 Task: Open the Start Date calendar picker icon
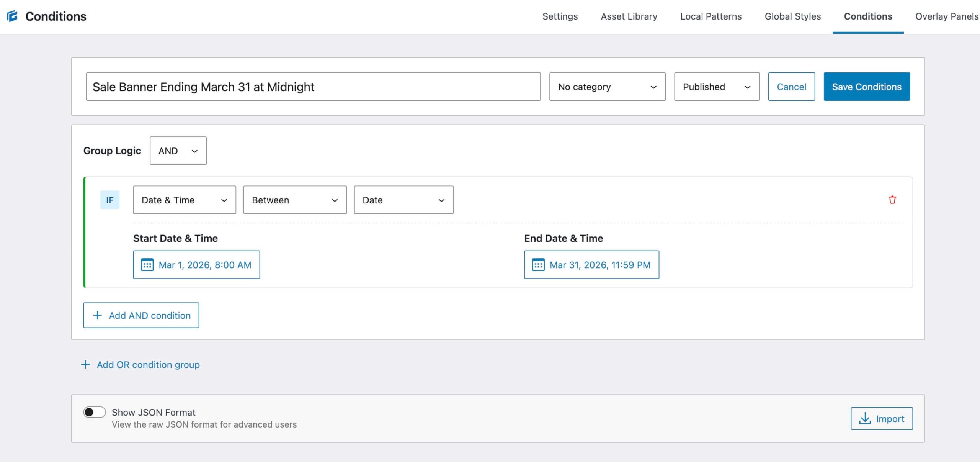[x=147, y=265]
